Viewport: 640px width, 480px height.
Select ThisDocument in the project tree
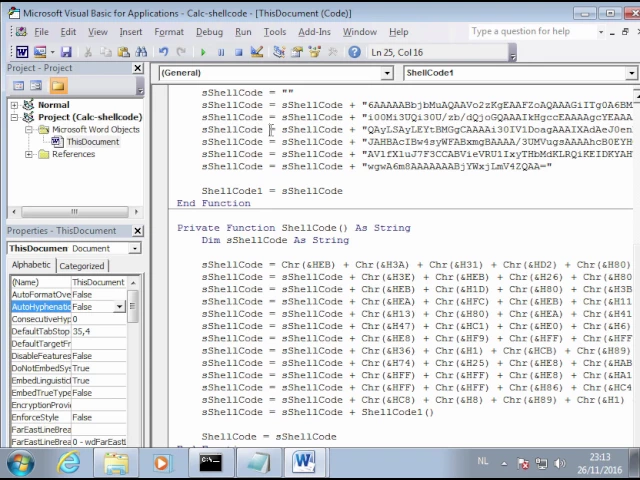[x=93, y=142]
